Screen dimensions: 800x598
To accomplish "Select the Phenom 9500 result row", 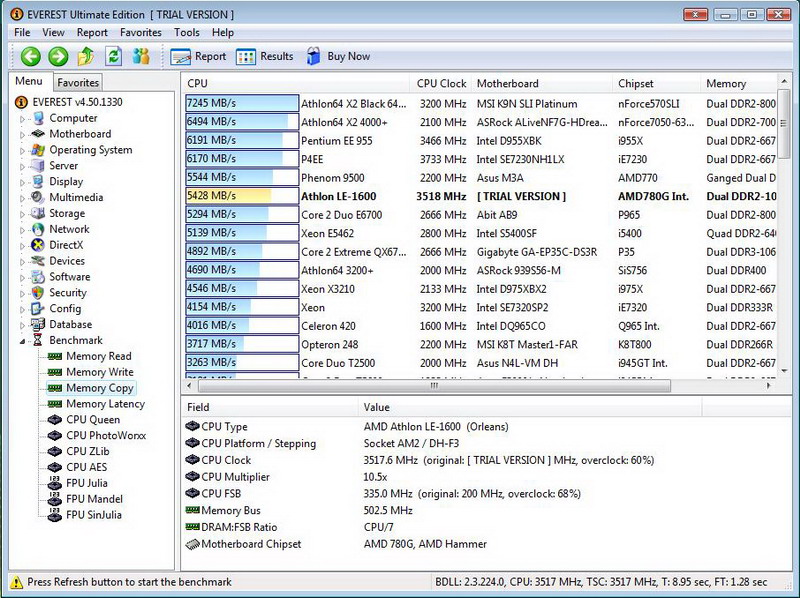I will 481,178.
